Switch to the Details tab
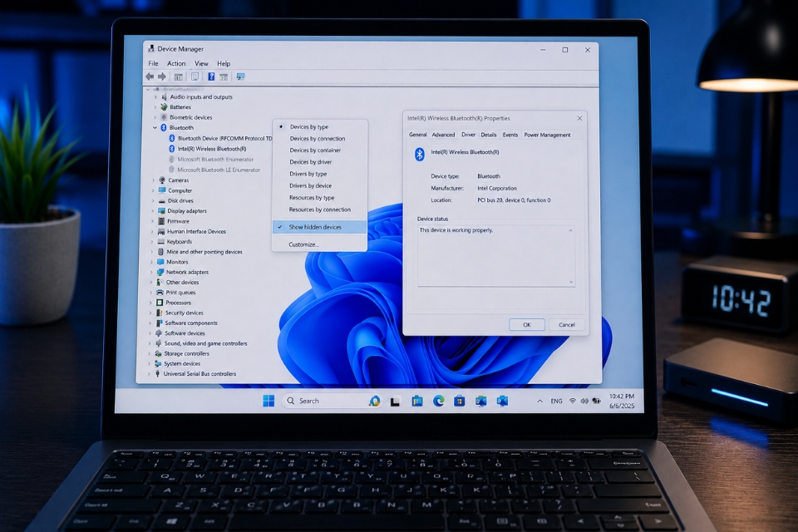Screen dimensions: 798x532 [x=489, y=135]
